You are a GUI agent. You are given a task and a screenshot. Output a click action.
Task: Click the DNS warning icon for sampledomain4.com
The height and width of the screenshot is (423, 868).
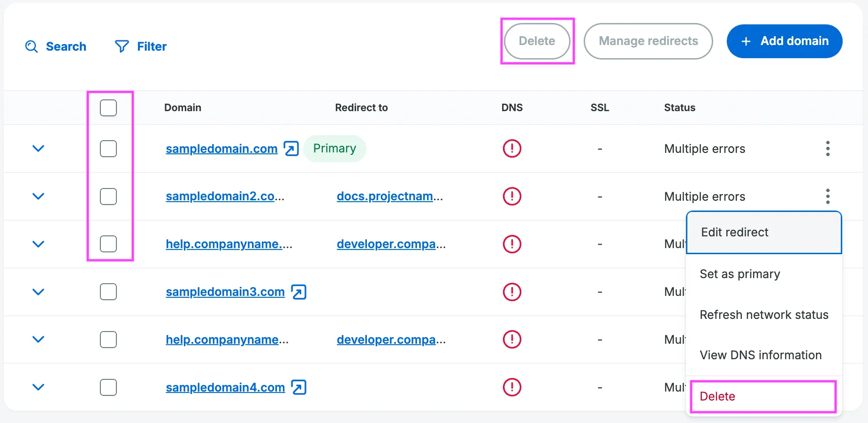coord(512,387)
